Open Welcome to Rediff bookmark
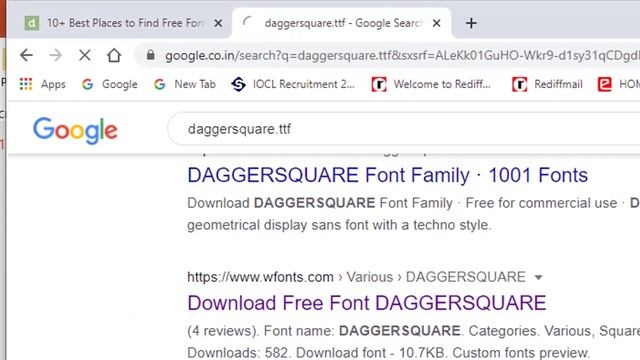 (431, 84)
